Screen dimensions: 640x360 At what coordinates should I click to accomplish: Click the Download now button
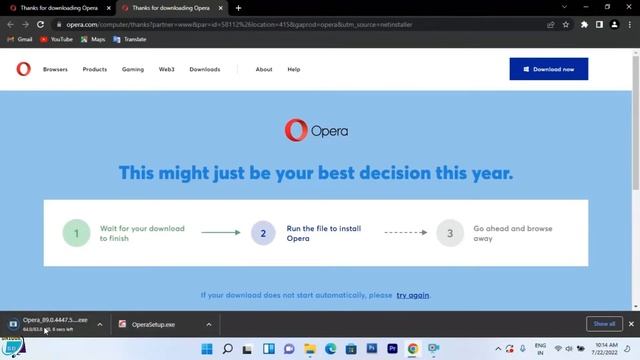click(x=549, y=69)
